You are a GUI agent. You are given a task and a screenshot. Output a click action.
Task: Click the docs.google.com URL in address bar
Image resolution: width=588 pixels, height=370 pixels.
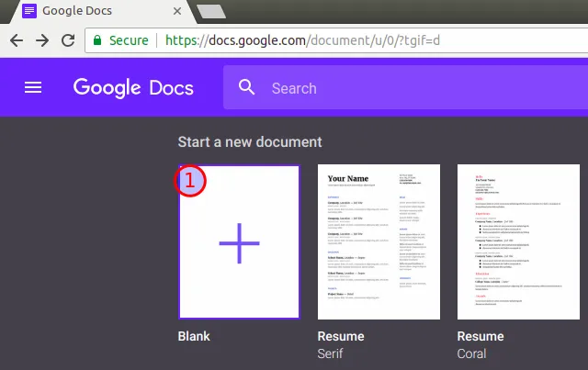tap(303, 40)
